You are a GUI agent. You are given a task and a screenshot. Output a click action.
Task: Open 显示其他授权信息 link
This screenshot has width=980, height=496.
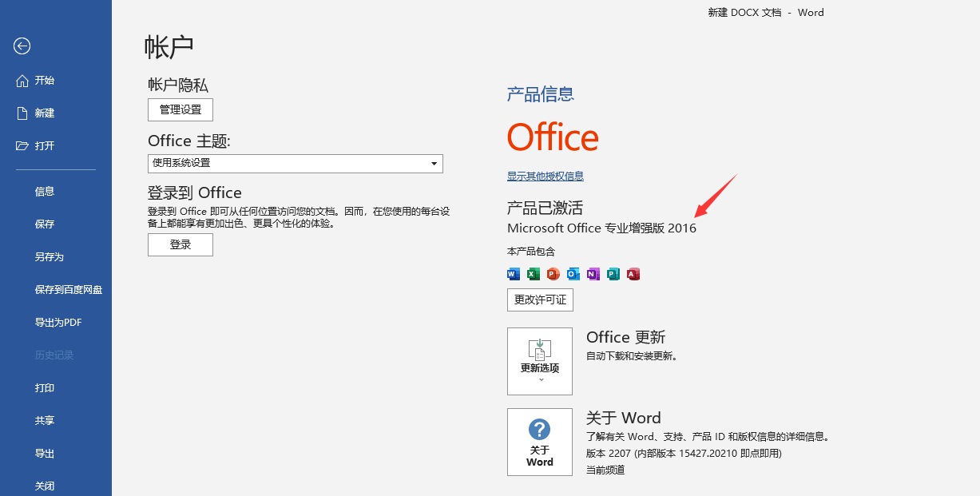(x=546, y=177)
